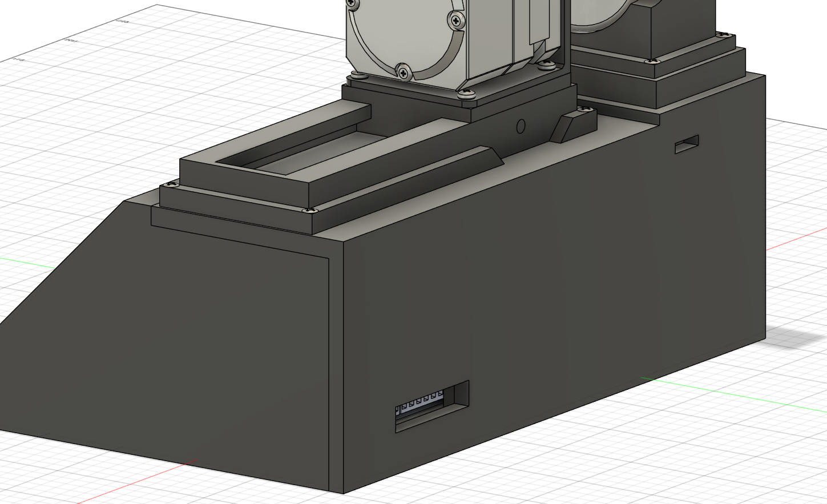Click the bottom screw on motor faceplate
Viewport: 827px width, 504px height.
pyautogui.click(x=404, y=72)
